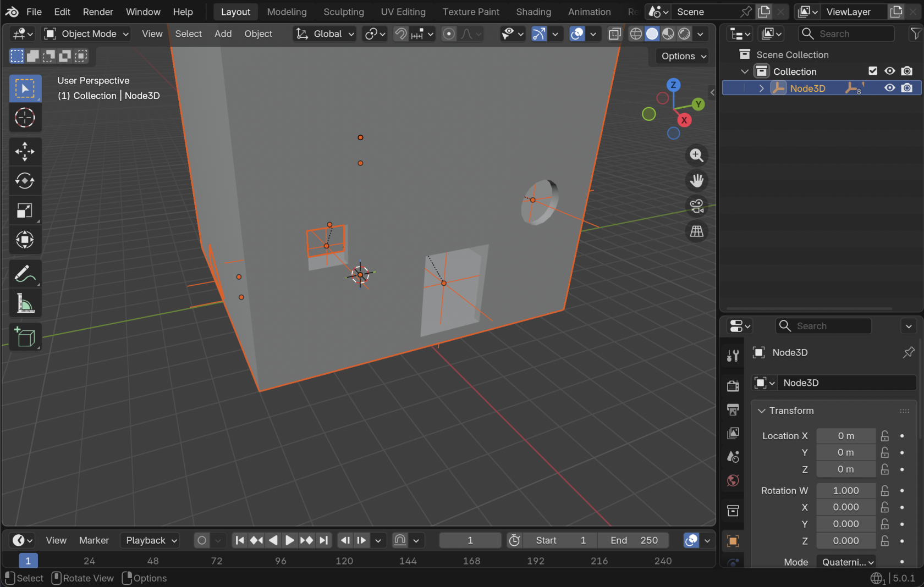Image resolution: width=924 pixels, height=587 pixels.
Task: Select the Move tool in toolbar
Action: [25, 151]
